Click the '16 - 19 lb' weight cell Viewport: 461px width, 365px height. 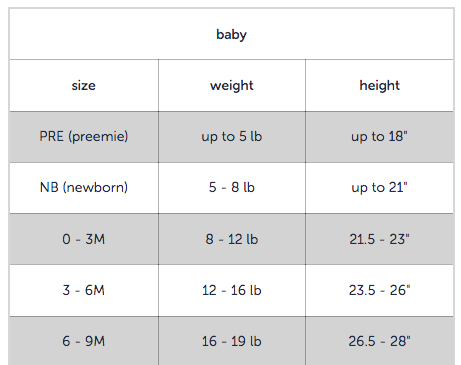232,341
